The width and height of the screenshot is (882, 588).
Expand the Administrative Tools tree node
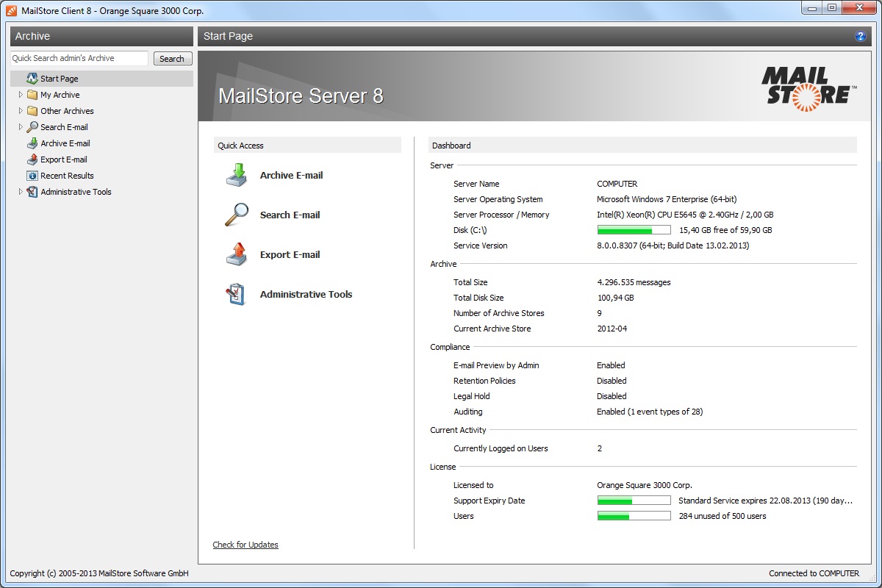[21, 192]
